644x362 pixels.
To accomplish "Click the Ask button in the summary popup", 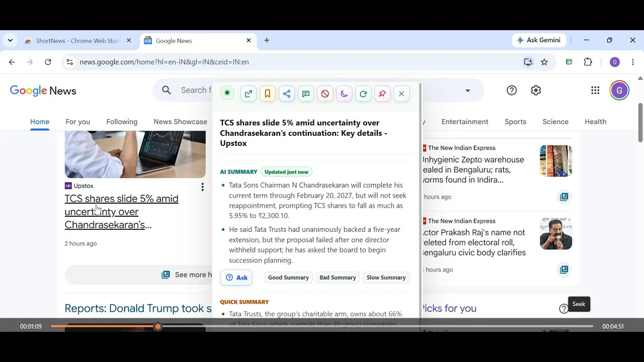I will pyautogui.click(x=236, y=278).
